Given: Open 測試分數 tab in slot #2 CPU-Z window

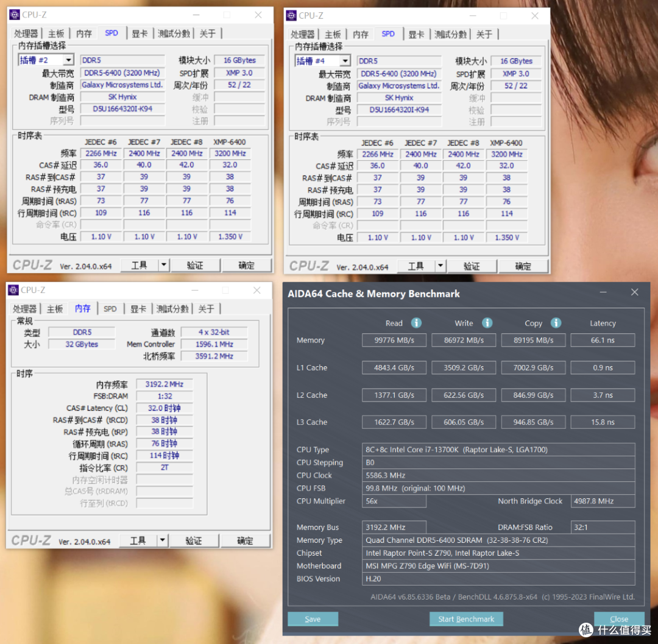Looking at the screenshot, I should point(174,34).
